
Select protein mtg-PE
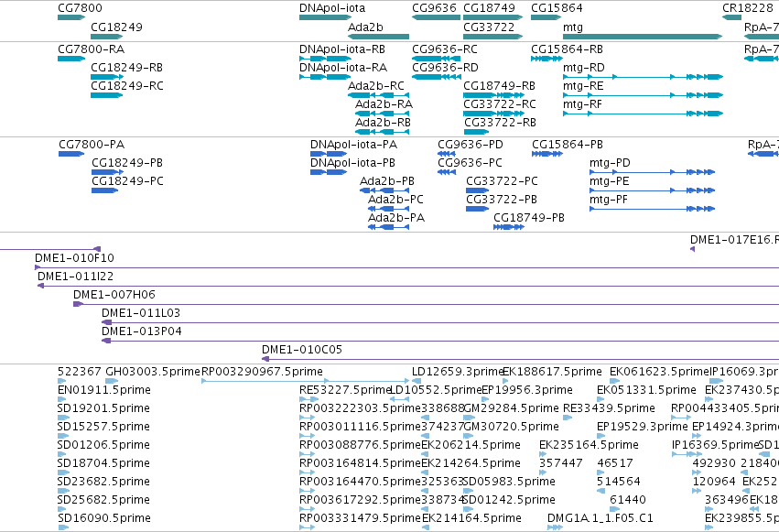coord(610,181)
